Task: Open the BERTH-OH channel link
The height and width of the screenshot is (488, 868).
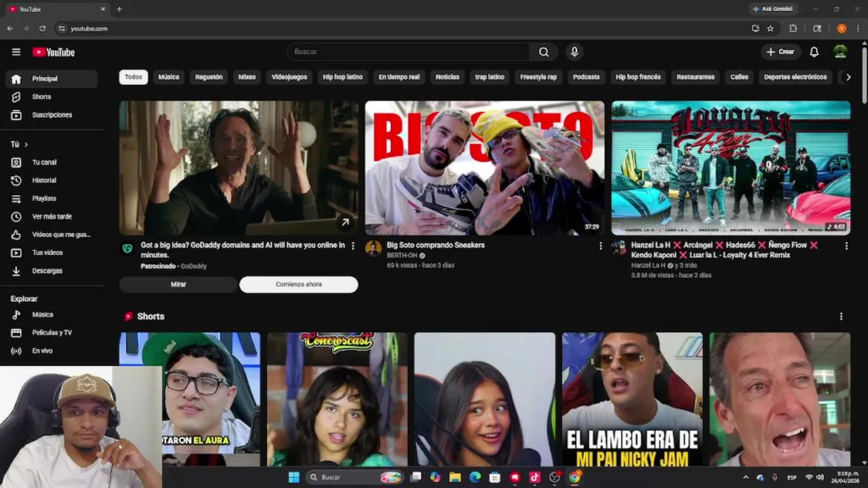Action: pyautogui.click(x=402, y=256)
